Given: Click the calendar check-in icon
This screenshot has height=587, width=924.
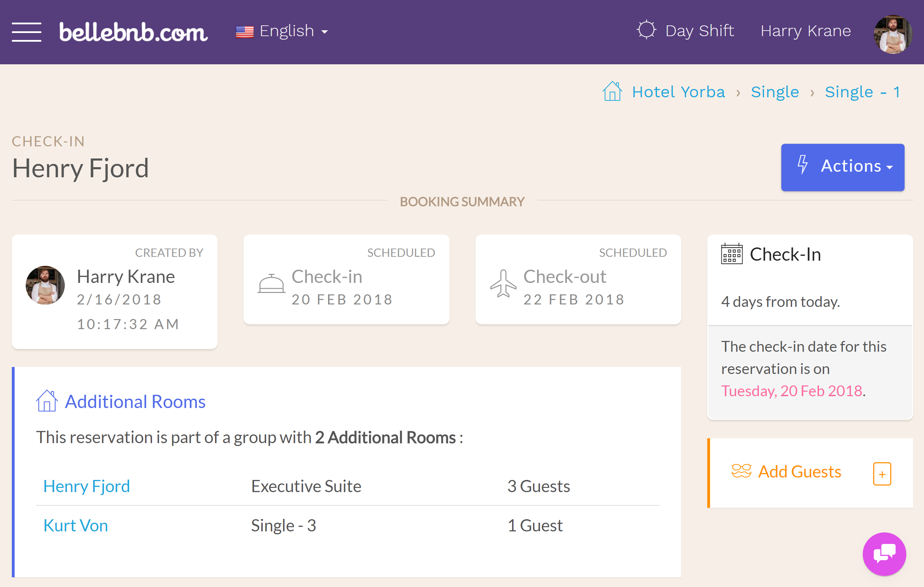Looking at the screenshot, I should tap(730, 254).
